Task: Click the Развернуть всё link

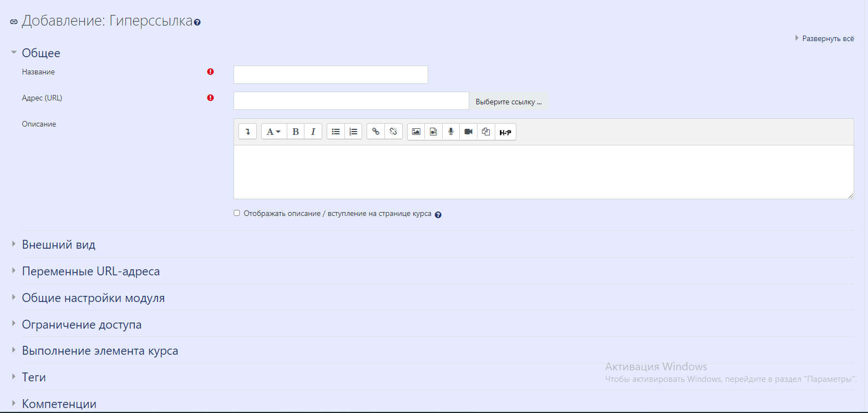Action: tap(828, 39)
